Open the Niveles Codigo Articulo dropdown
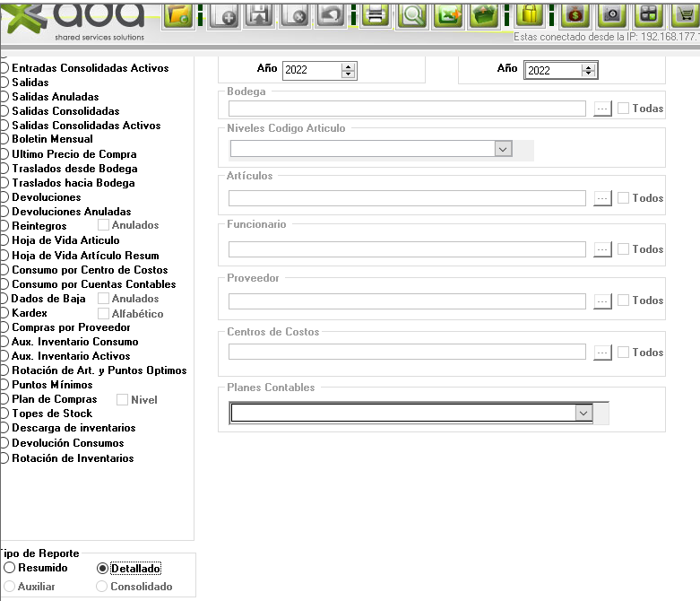The image size is (700, 601). click(x=503, y=149)
